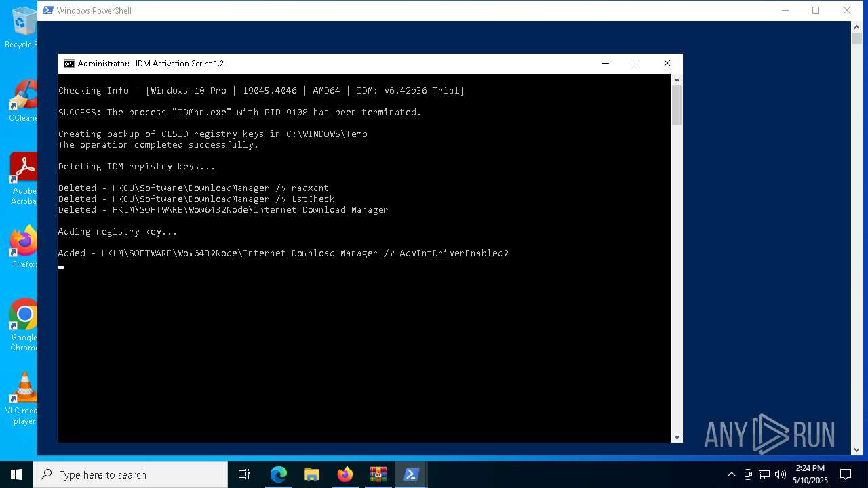
Task: Open Firefox from the taskbar
Action: point(344,474)
